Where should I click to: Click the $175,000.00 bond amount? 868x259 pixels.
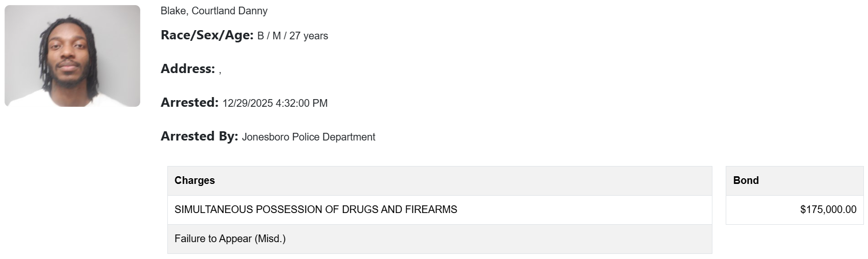828,209
